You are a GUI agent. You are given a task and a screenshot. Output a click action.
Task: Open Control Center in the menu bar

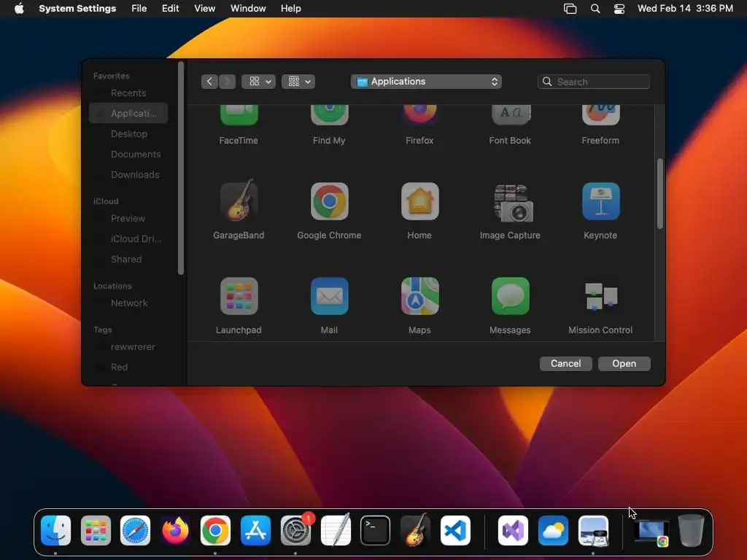(619, 9)
